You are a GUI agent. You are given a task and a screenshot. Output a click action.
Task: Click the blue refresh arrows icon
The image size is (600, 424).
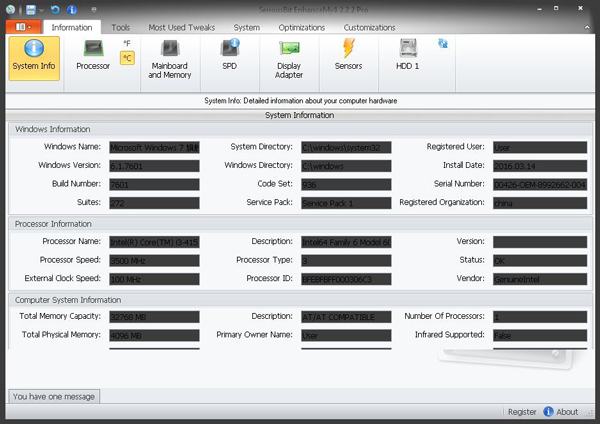pos(443,43)
